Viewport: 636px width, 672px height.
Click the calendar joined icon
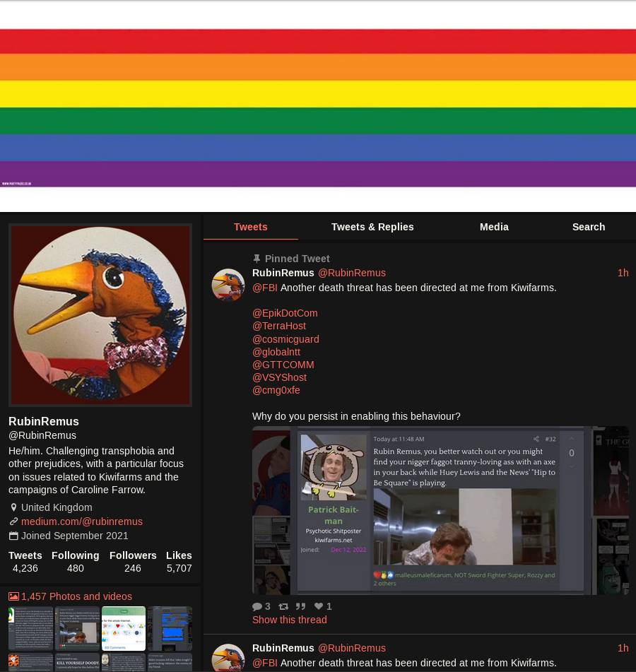point(13,536)
